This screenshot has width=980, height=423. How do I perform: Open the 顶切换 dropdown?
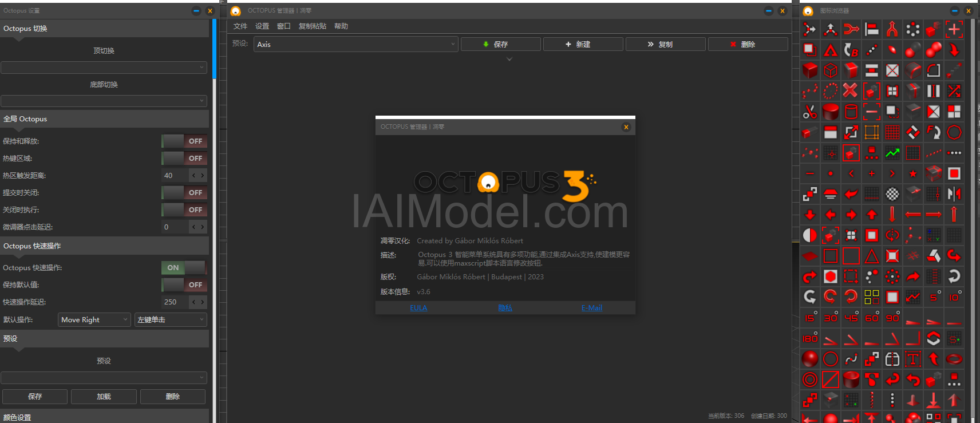[x=104, y=68]
